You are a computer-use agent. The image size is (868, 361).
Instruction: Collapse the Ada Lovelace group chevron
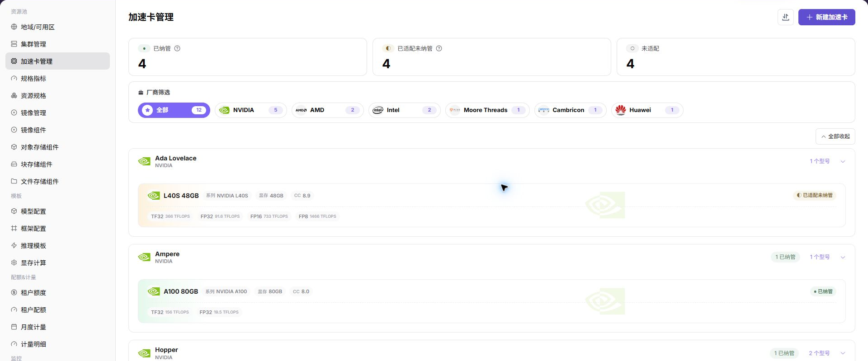click(x=843, y=162)
